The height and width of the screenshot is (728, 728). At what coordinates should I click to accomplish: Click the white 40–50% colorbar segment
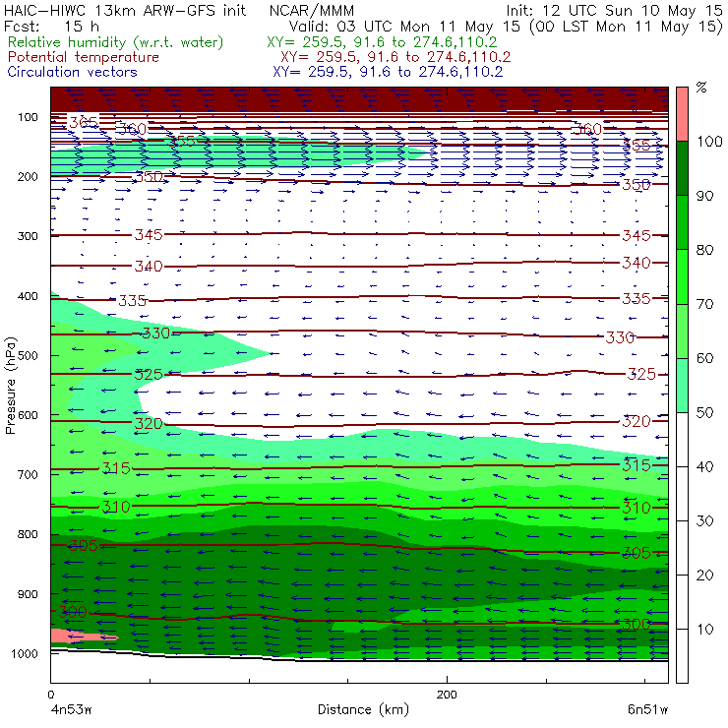point(682,439)
